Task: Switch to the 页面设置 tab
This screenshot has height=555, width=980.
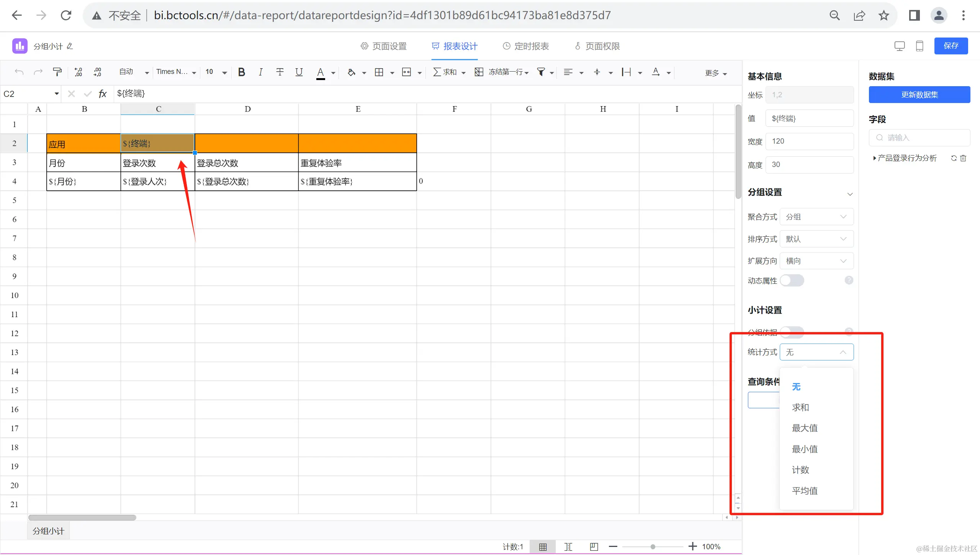Action: pyautogui.click(x=384, y=46)
